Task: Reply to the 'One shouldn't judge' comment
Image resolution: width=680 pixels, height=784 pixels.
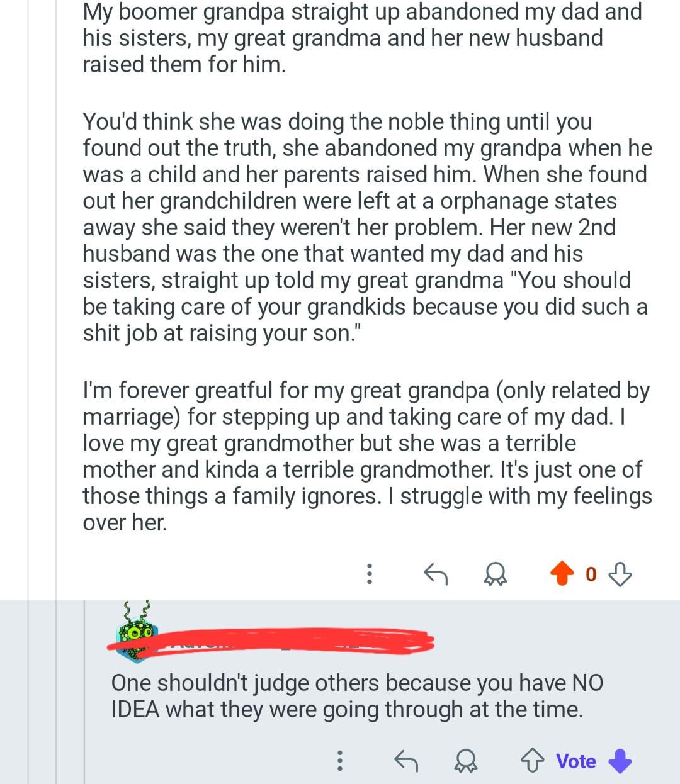Action: coord(405,761)
